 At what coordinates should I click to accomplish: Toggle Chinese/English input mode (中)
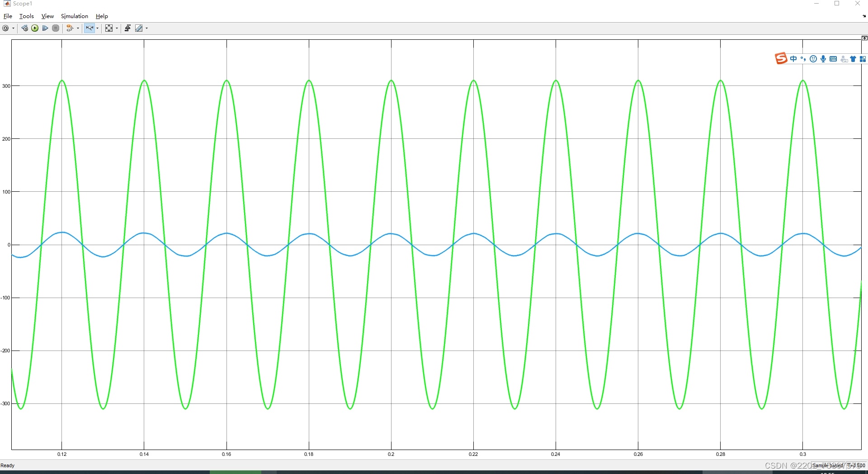click(x=793, y=59)
